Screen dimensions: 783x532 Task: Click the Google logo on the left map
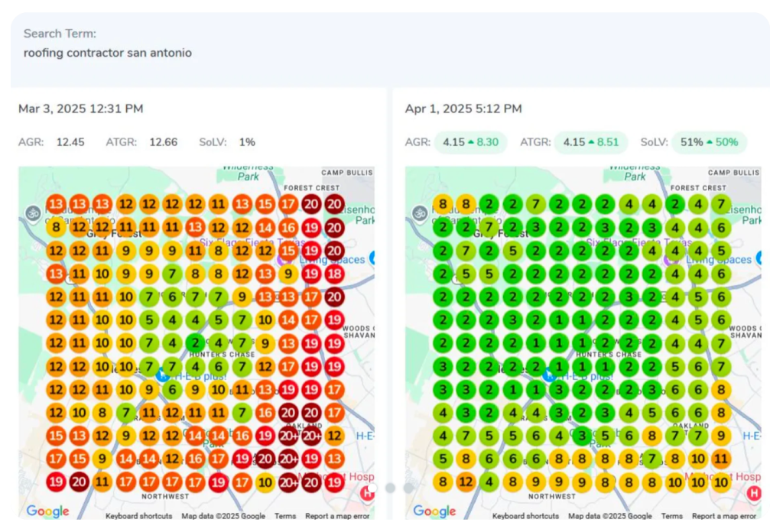tap(47, 511)
